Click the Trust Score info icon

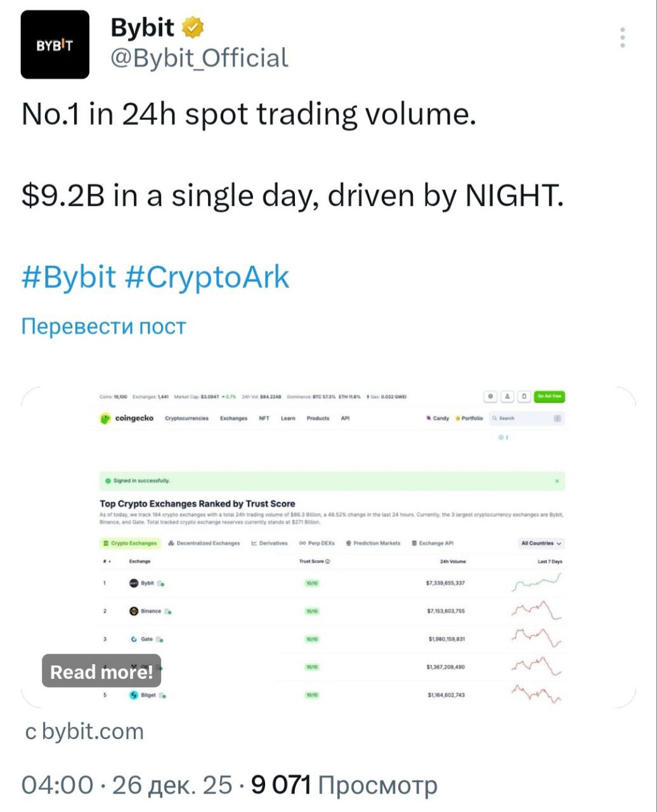[x=328, y=561]
